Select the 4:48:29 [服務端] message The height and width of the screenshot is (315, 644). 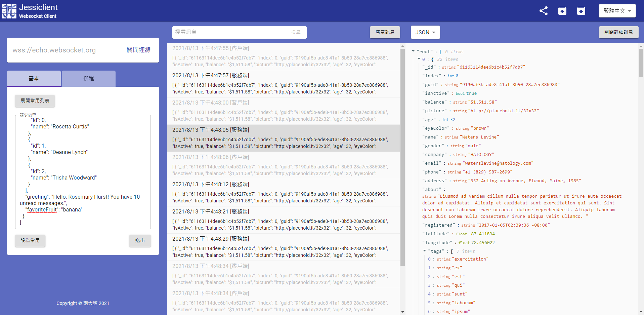[283, 247]
